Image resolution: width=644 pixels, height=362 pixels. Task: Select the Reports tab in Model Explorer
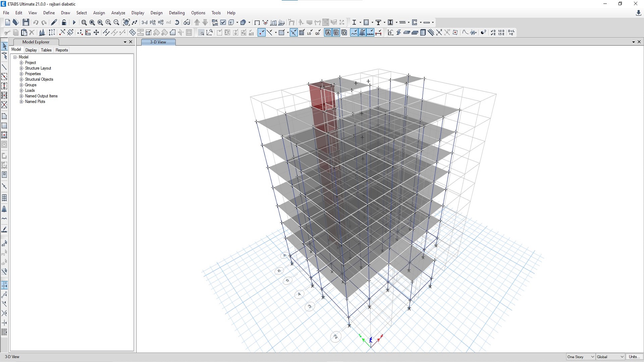(x=62, y=50)
